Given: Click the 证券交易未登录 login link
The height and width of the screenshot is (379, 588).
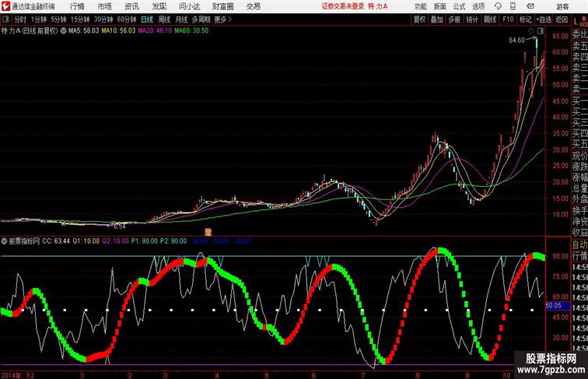Looking at the screenshot, I should coord(343,6).
